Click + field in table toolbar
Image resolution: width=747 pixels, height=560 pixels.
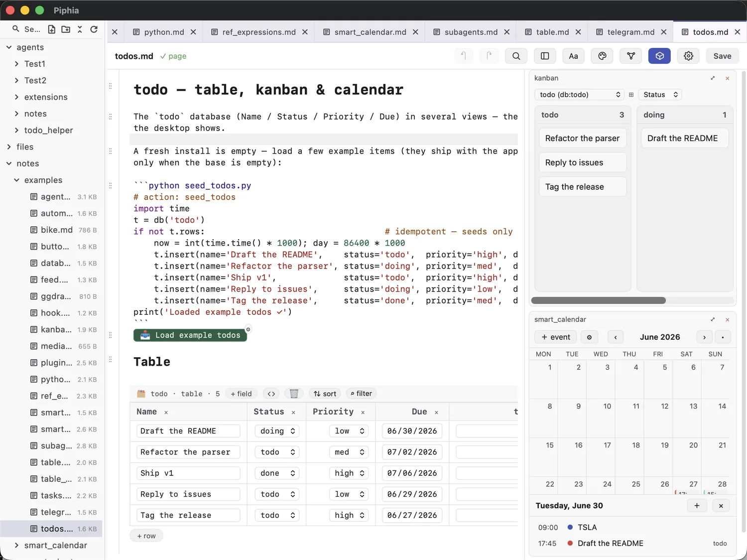click(x=241, y=394)
